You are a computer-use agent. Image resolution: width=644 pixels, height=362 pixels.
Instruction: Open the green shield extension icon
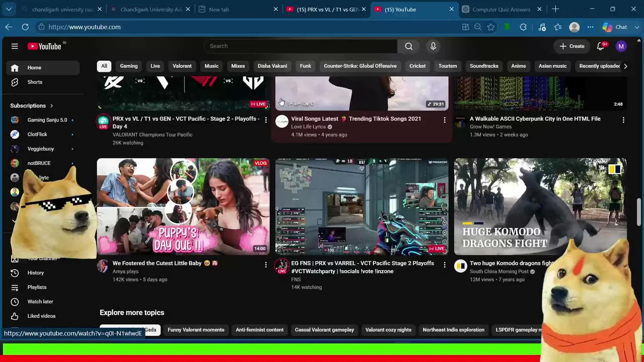507,27
